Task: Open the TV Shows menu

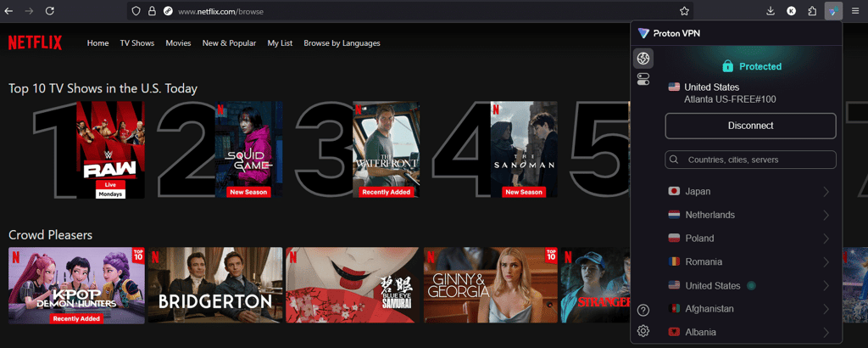Action: click(137, 43)
